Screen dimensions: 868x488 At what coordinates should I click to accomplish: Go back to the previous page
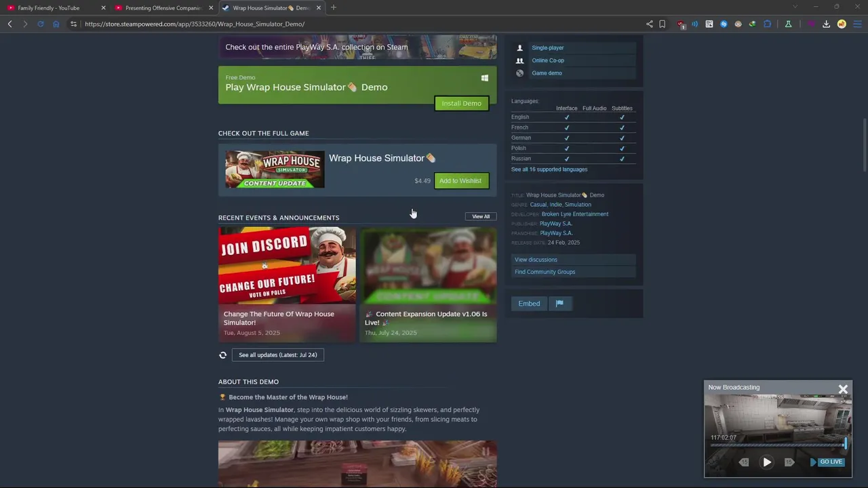point(10,24)
